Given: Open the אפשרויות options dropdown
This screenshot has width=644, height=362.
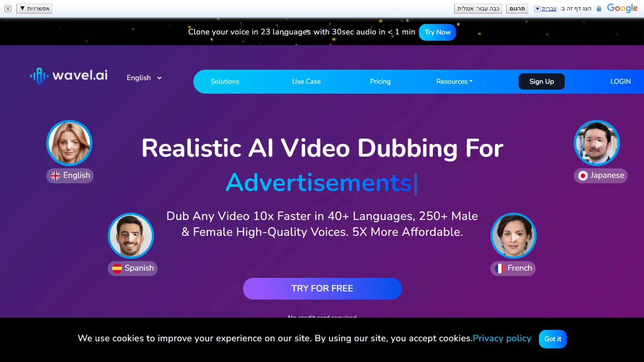Looking at the screenshot, I should tap(34, 8).
